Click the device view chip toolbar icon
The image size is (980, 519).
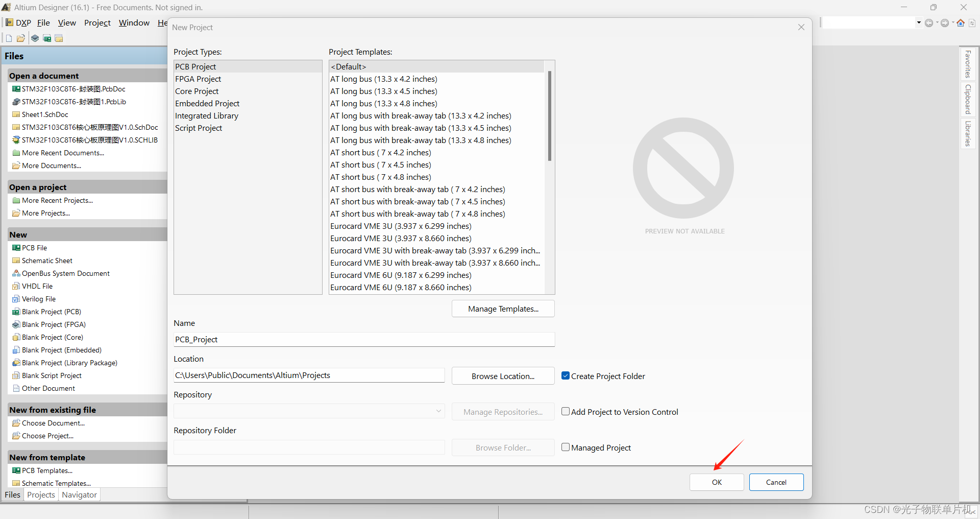click(35, 38)
